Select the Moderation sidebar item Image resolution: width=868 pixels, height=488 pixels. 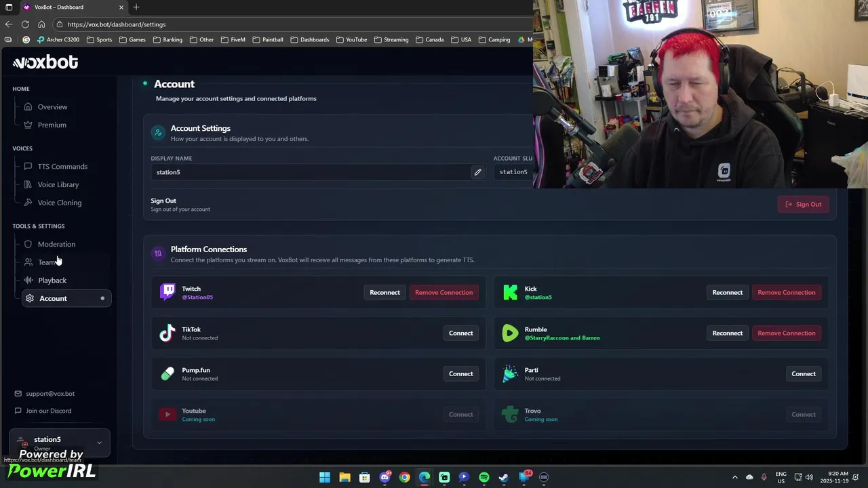(x=56, y=244)
